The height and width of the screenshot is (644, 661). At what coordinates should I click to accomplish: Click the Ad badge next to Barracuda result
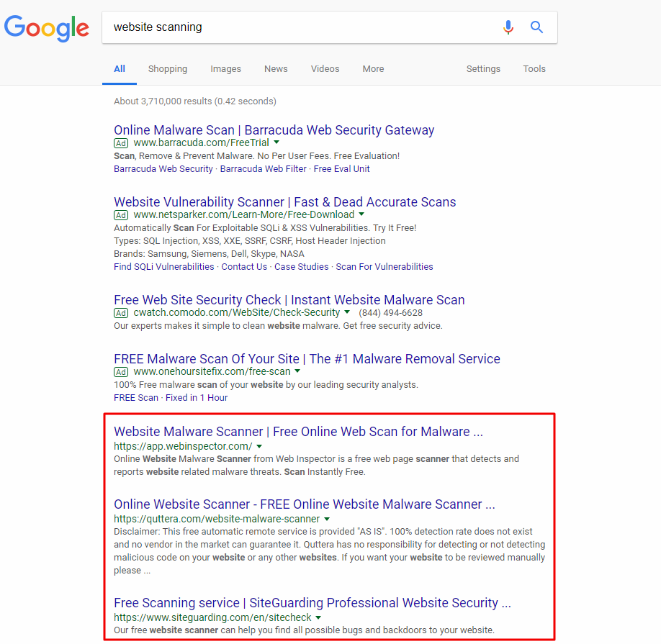pos(120,142)
